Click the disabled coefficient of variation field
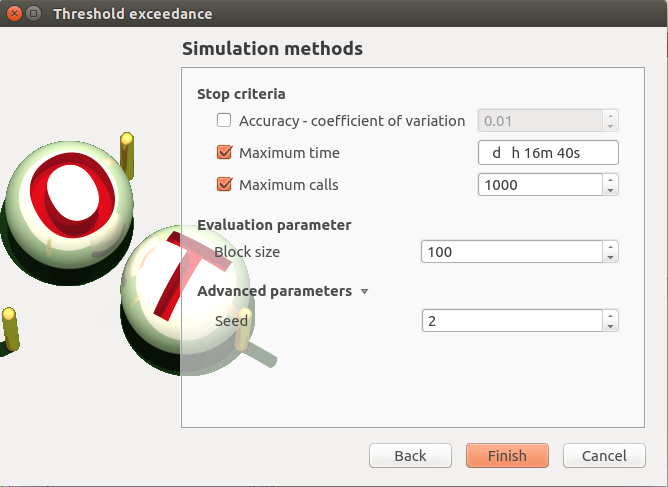 [x=540, y=121]
